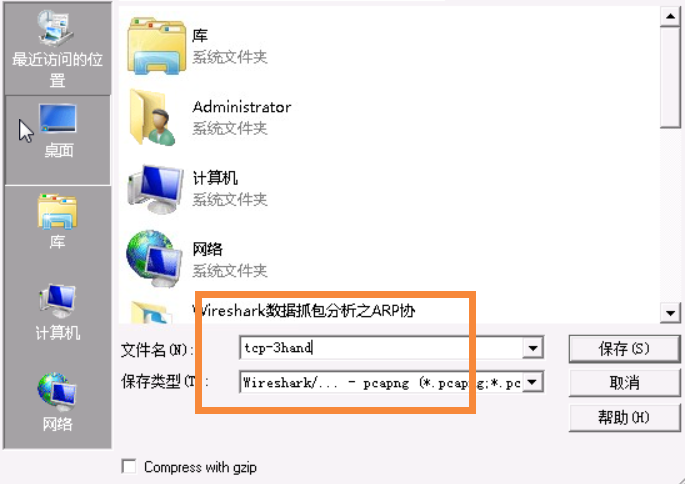Click the 保存(S) save button
The width and height of the screenshot is (685, 484).
pos(624,349)
